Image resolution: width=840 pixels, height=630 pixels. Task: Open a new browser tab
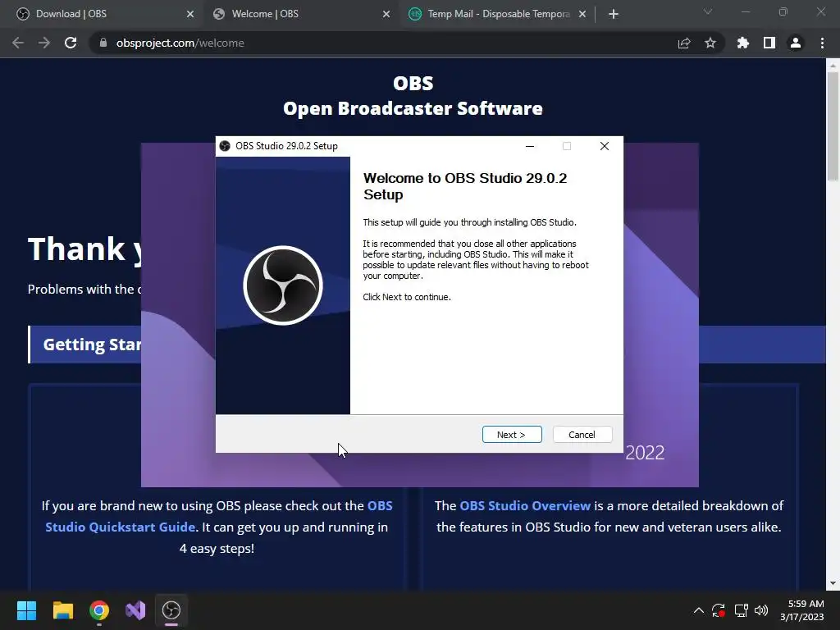coord(614,15)
